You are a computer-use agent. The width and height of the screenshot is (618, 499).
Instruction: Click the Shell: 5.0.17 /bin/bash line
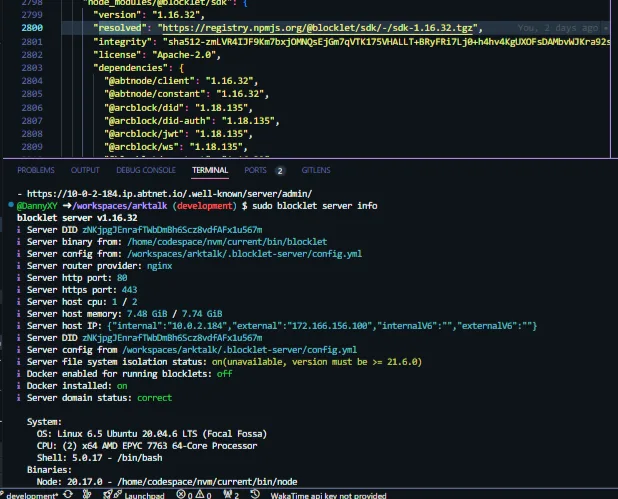[x=99, y=458]
